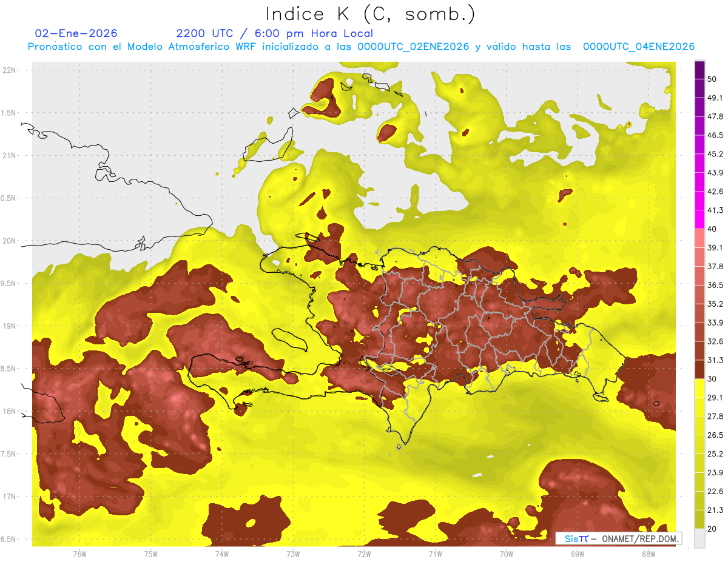The height and width of the screenshot is (562, 728).
Task: Click the colorbar value "39.1"
Action: pyautogui.click(x=715, y=248)
